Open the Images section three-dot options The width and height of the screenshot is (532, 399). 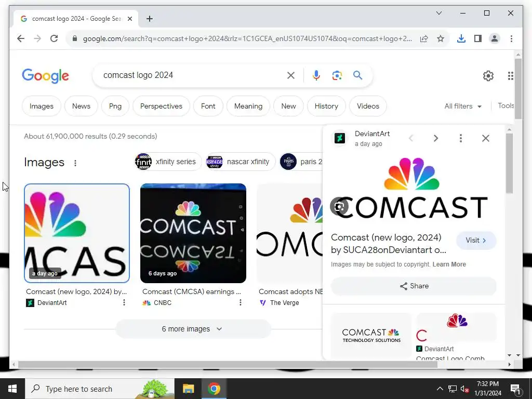(75, 163)
